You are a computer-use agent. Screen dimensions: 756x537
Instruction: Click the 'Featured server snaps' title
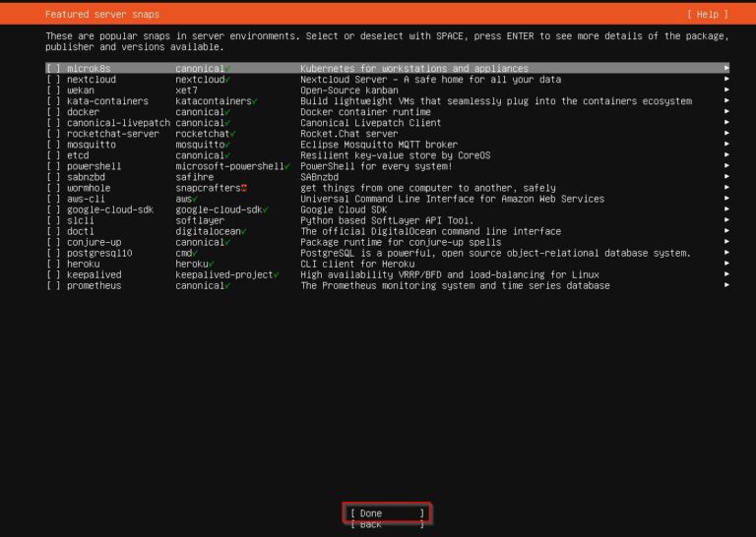(x=102, y=15)
